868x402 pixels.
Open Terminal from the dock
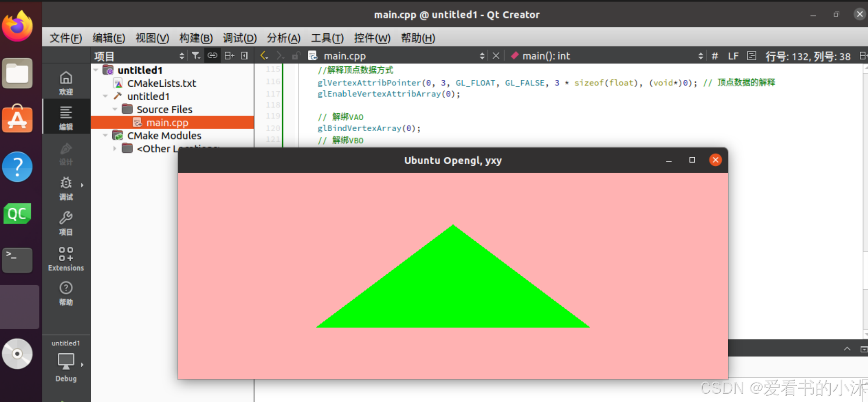tap(17, 260)
